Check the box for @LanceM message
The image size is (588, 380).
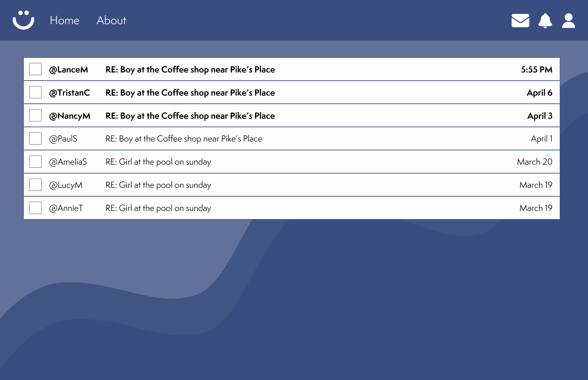click(35, 69)
